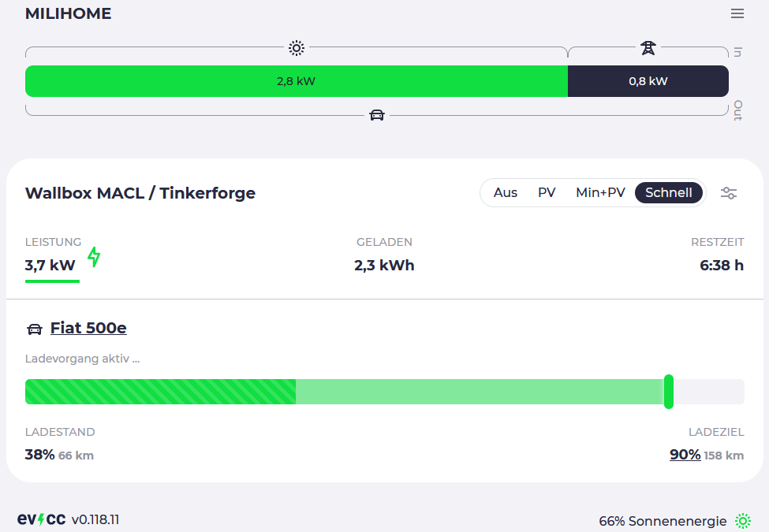Screen dimensions: 769x532
Task: Click the striped charged portion of the battery bar
Action: (x=160, y=392)
